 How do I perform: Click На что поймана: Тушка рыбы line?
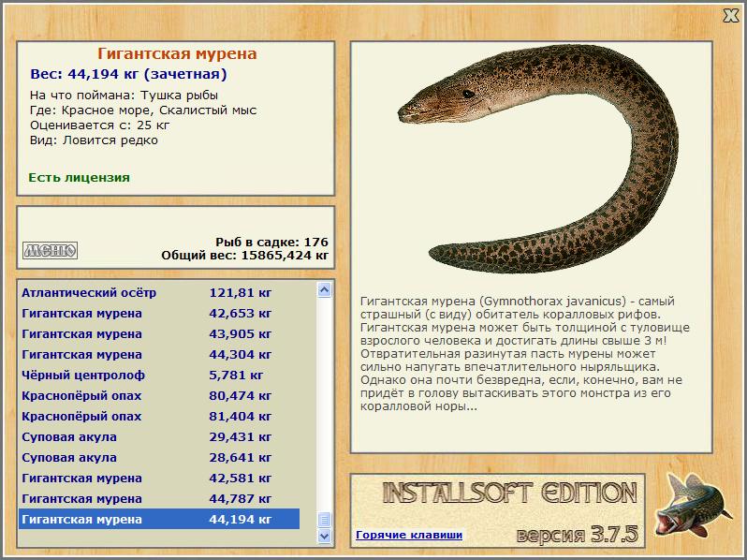point(124,96)
